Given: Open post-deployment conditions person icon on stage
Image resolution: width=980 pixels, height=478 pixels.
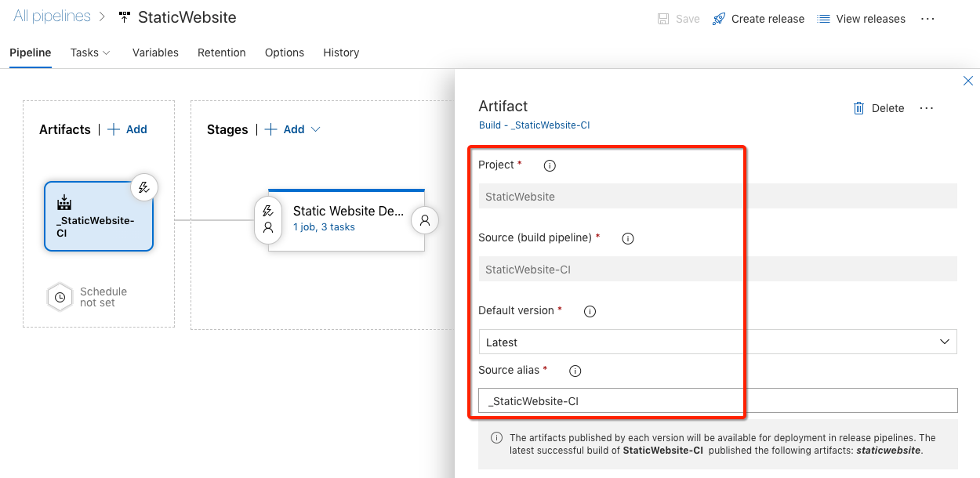Looking at the screenshot, I should point(425,220).
